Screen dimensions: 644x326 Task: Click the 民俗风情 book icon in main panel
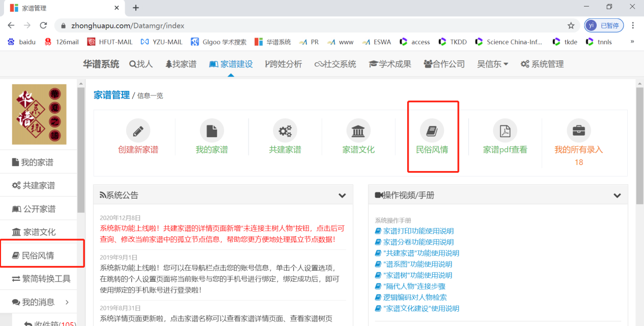[x=432, y=131]
